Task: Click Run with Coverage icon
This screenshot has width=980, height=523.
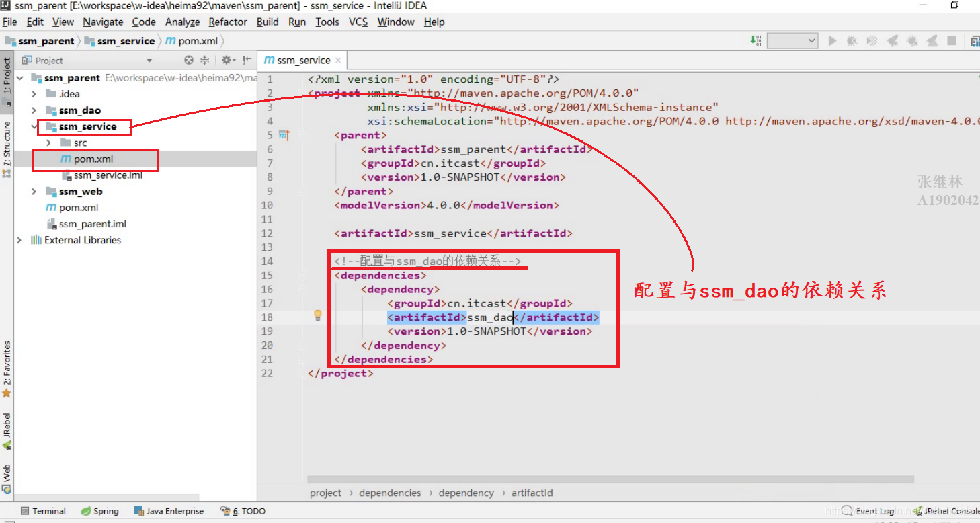Action: (x=872, y=41)
